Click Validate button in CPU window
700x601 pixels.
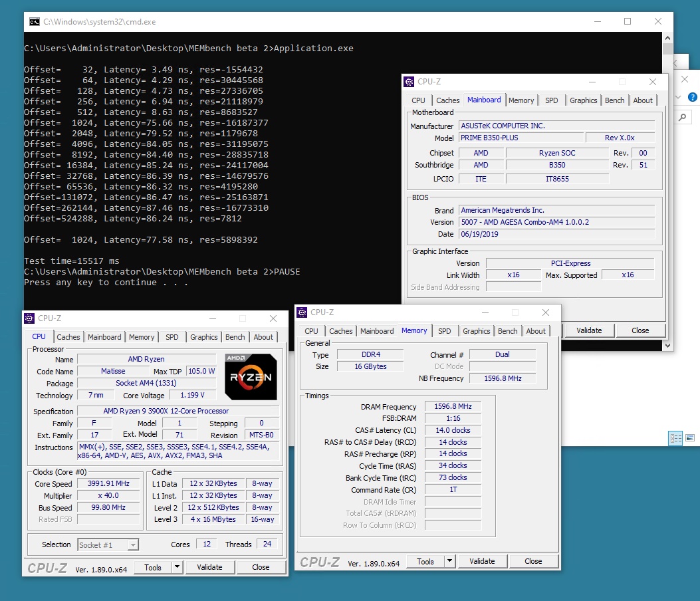[x=209, y=567]
